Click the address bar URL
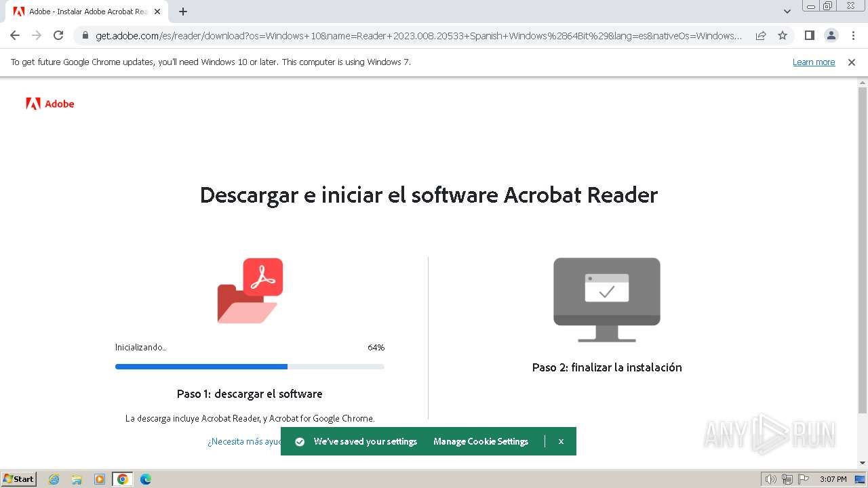 click(x=418, y=35)
